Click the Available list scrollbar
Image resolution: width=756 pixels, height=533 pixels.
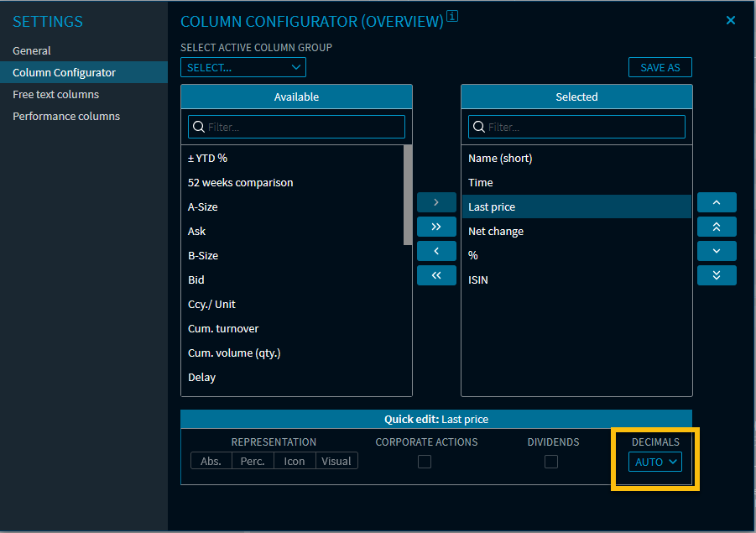(408, 195)
